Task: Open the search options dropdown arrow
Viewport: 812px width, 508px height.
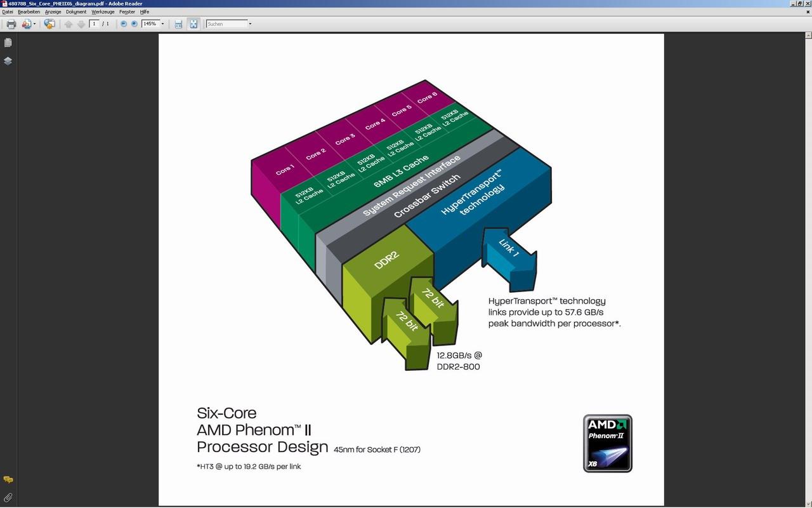Action: pyautogui.click(x=250, y=24)
